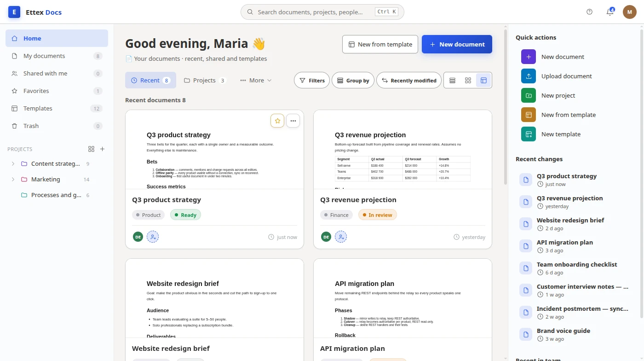The height and width of the screenshot is (361, 644).
Task: Open the projects grid overview icon
Action: coord(91,149)
